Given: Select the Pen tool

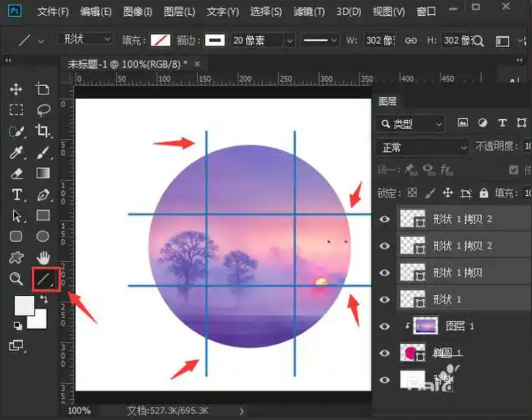Looking at the screenshot, I should click(44, 195).
